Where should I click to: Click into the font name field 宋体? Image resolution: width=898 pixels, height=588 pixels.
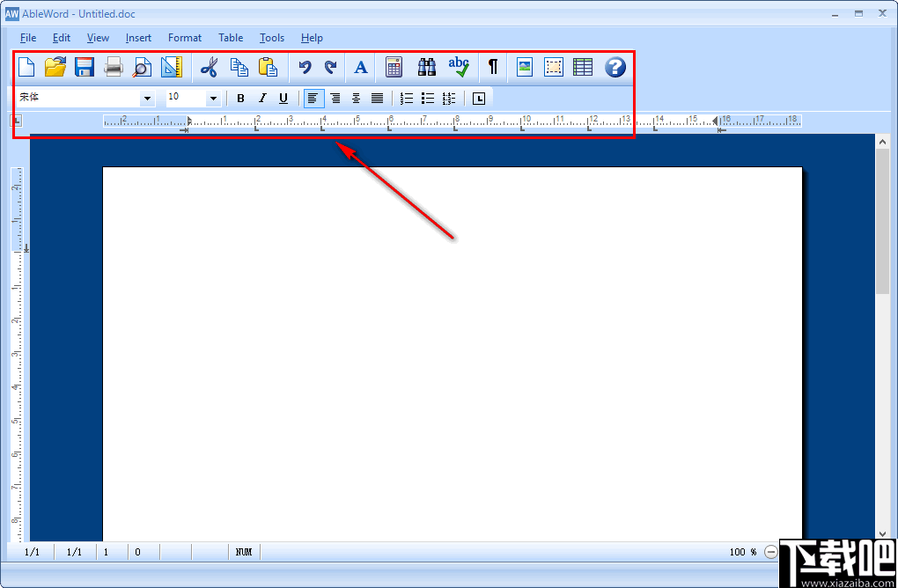coord(77,99)
